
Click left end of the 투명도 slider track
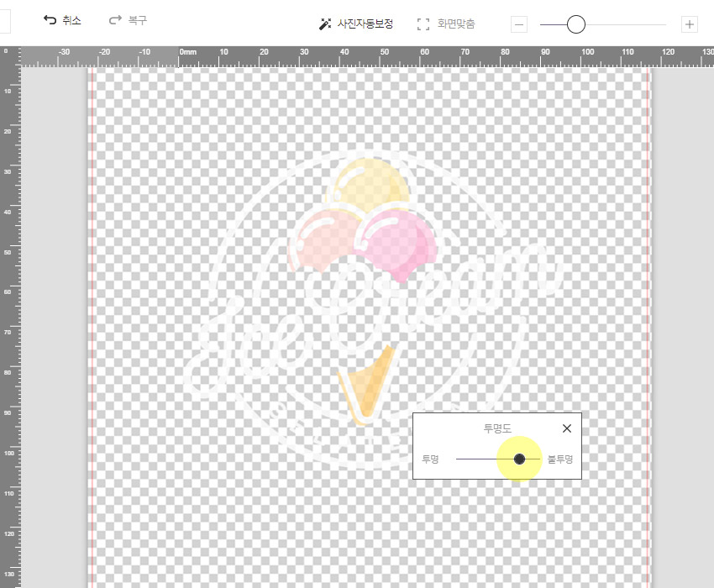459,459
